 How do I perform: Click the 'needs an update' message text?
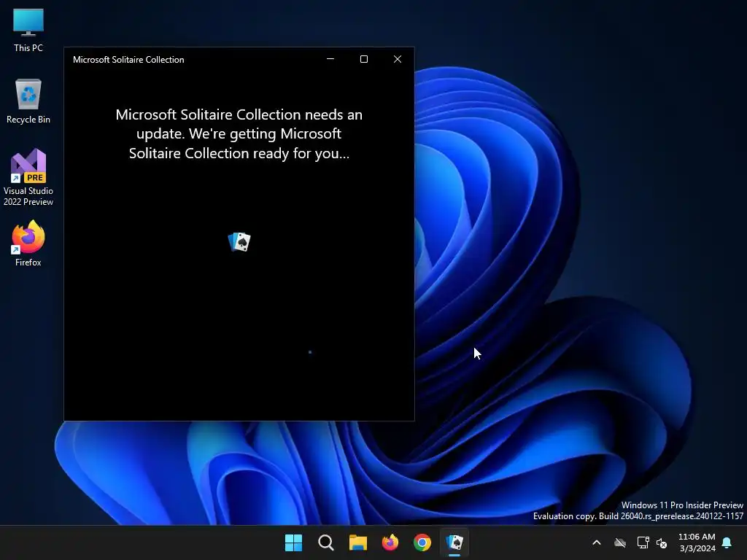click(x=239, y=134)
